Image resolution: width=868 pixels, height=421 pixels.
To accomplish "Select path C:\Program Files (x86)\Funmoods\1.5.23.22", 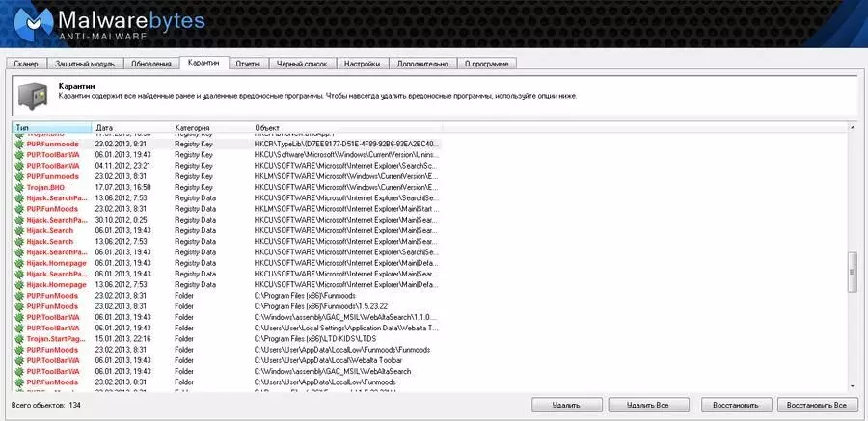I will pyautogui.click(x=321, y=306).
